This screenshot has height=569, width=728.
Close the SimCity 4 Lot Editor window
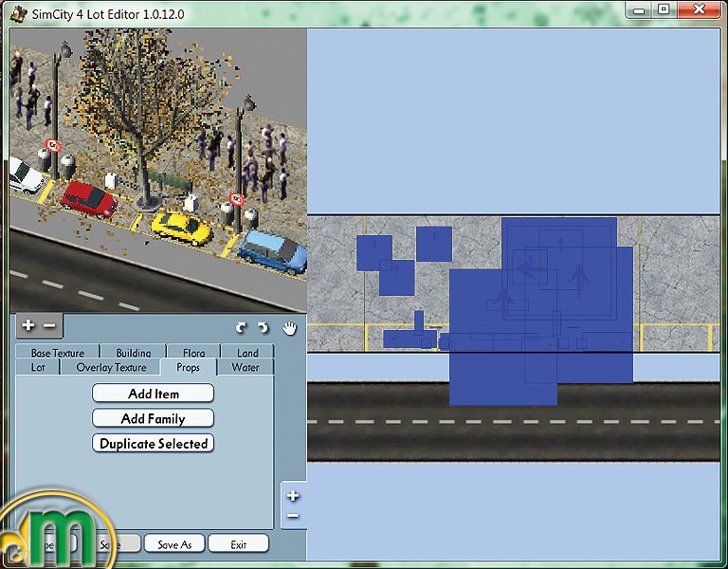700,9
